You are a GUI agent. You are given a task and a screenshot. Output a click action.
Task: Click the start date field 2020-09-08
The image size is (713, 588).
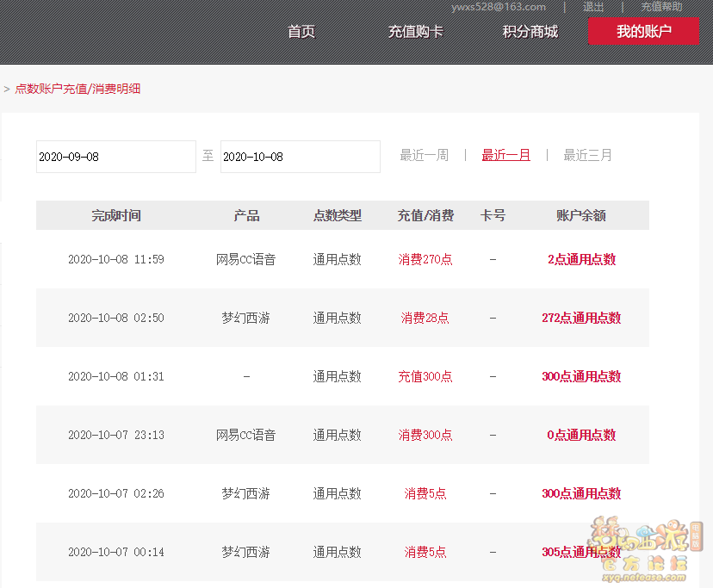116,157
